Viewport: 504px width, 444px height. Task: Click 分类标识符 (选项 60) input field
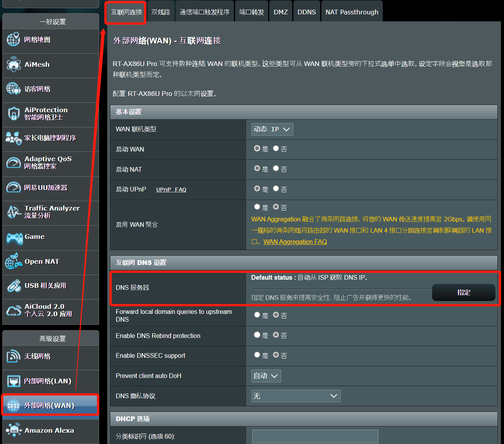[315, 436]
